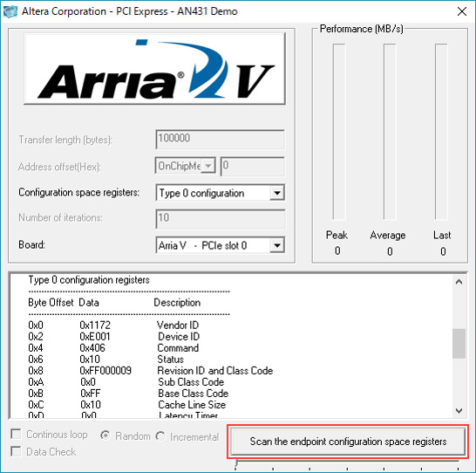This screenshot has height=473, width=476.
Task: Click the Peak label
Action: coord(337,235)
